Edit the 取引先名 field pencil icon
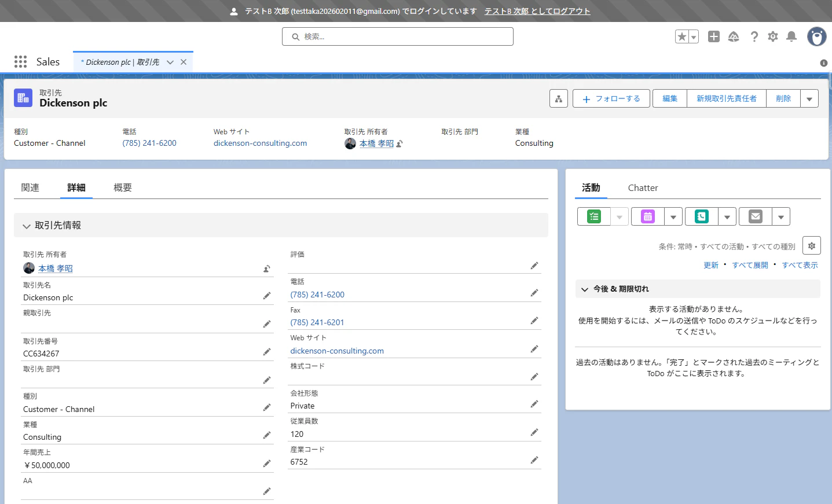The image size is (832, 504). point(267,296)
